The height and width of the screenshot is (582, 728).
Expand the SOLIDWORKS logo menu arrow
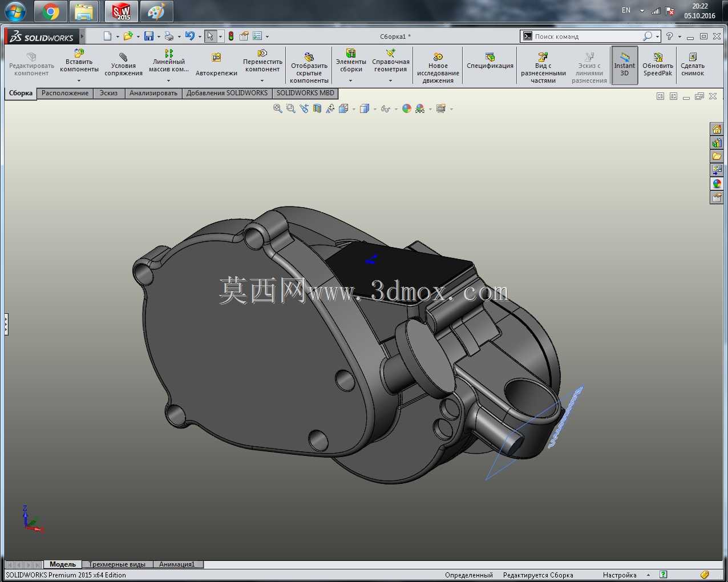pyautogui.click(x=82, y=37)
